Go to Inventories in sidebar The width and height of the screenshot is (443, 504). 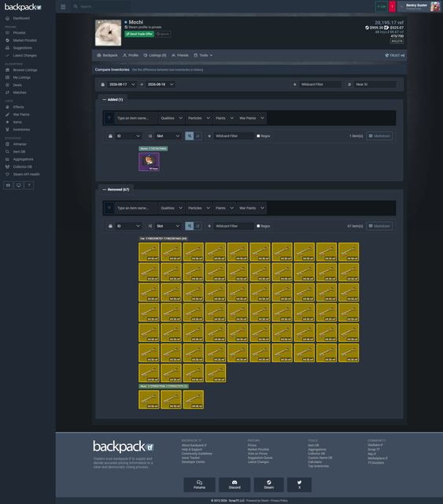coord(21,129)
